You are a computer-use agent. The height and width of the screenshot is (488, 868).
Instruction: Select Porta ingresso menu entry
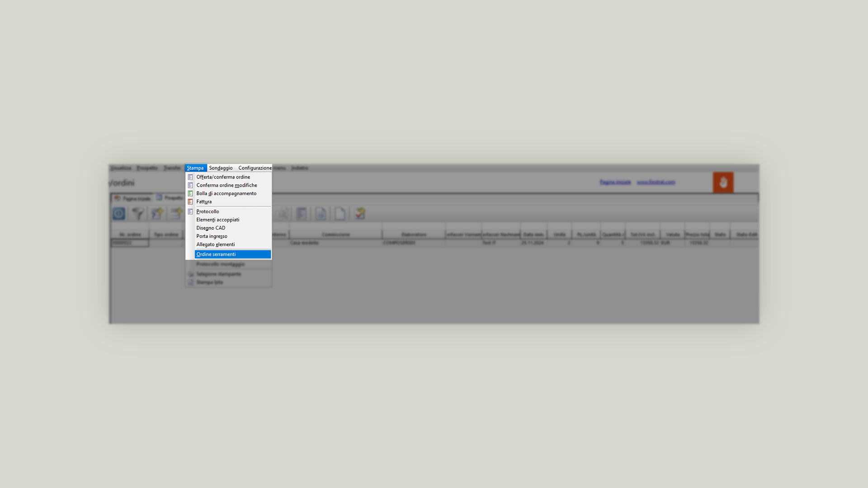(x=212, y=236)
